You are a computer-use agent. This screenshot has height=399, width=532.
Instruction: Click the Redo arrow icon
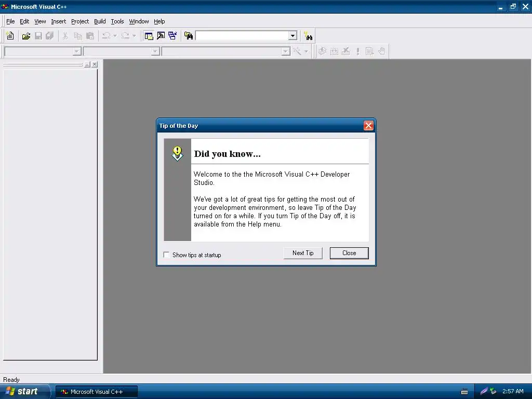pos(125,36)
